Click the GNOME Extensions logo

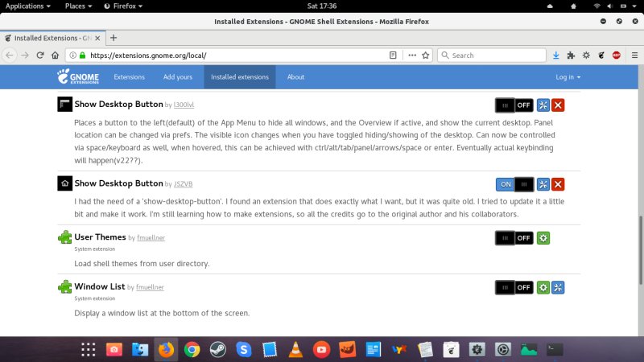(78, 76)
